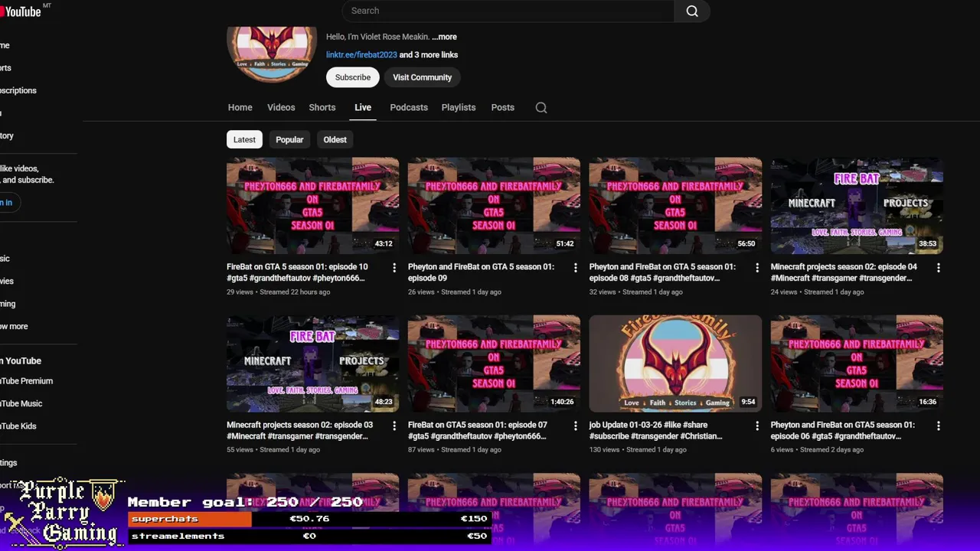Image resolution: width=980 pixels, height=551 pixels.
Task: Open options menu for GTA 5 episode 08
Action: [x=757, y=268]
